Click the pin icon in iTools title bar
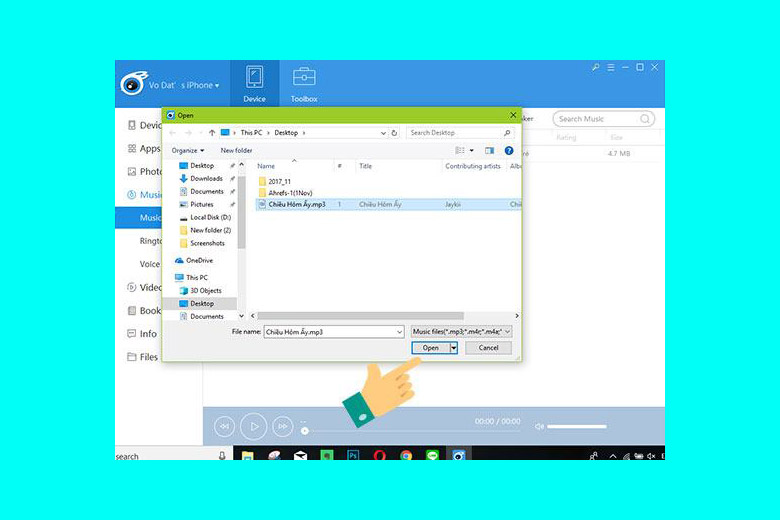This screenshot has height=520, width=780. point(595,67)
